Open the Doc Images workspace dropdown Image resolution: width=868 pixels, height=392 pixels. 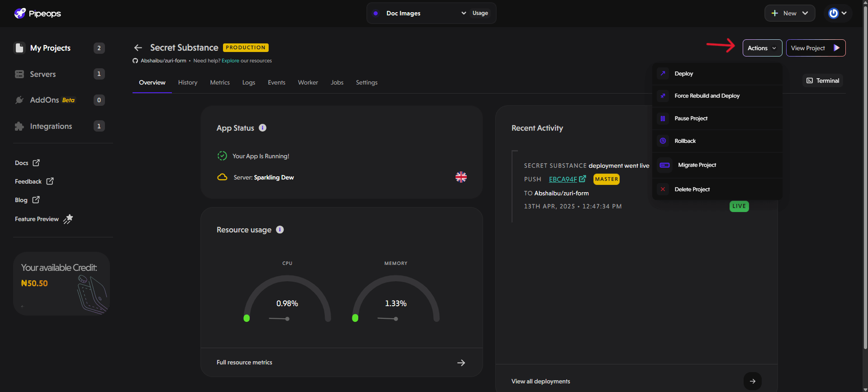[x=419, y=13]
